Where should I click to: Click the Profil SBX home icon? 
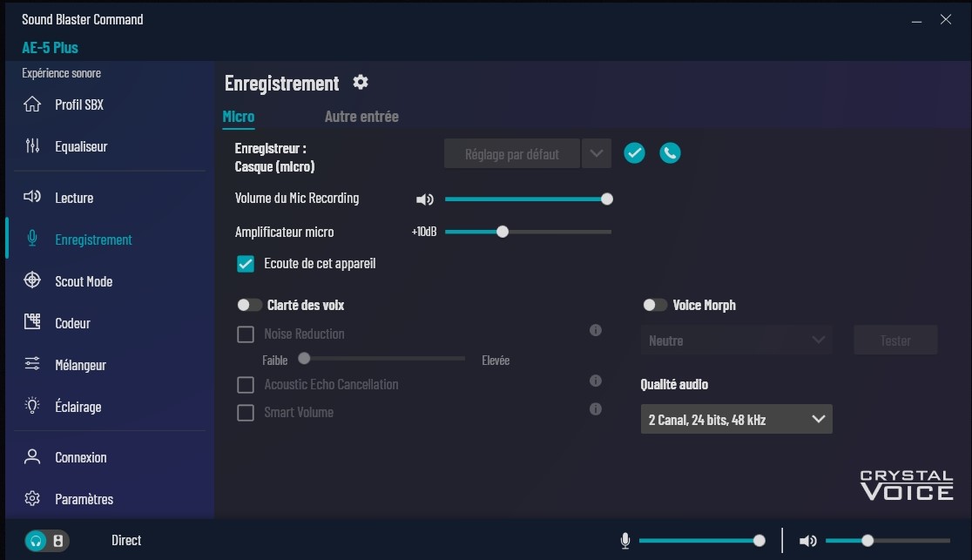32,105
